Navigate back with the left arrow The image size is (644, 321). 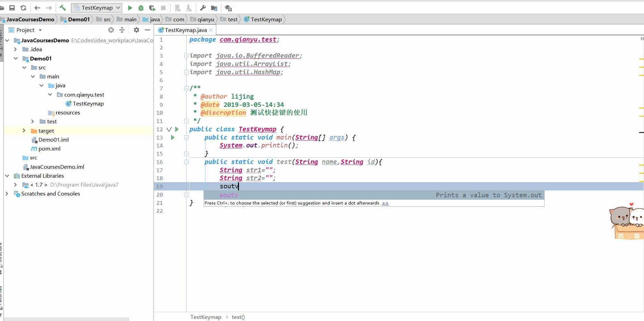pos(37,8)
